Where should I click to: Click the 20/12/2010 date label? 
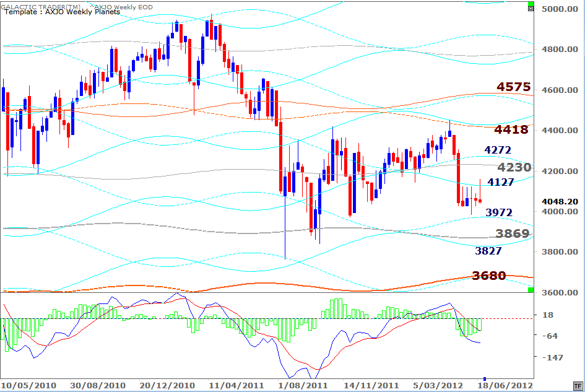(167, 385)
